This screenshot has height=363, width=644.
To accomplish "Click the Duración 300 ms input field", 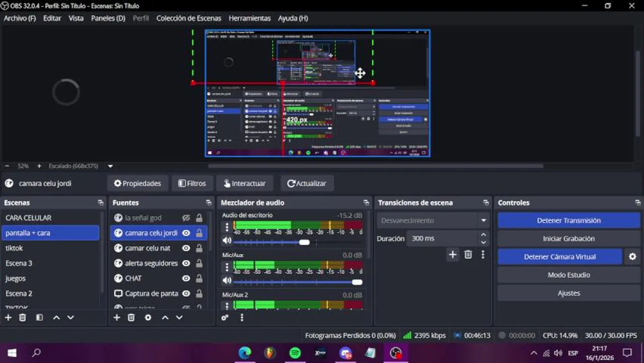I will coord(442,238).
